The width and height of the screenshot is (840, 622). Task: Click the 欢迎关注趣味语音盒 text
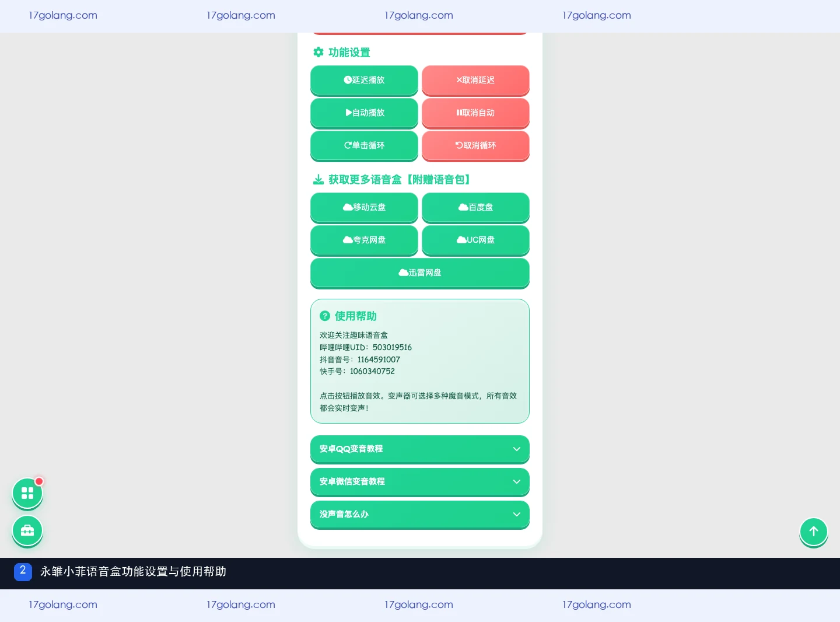click(353, 335)
